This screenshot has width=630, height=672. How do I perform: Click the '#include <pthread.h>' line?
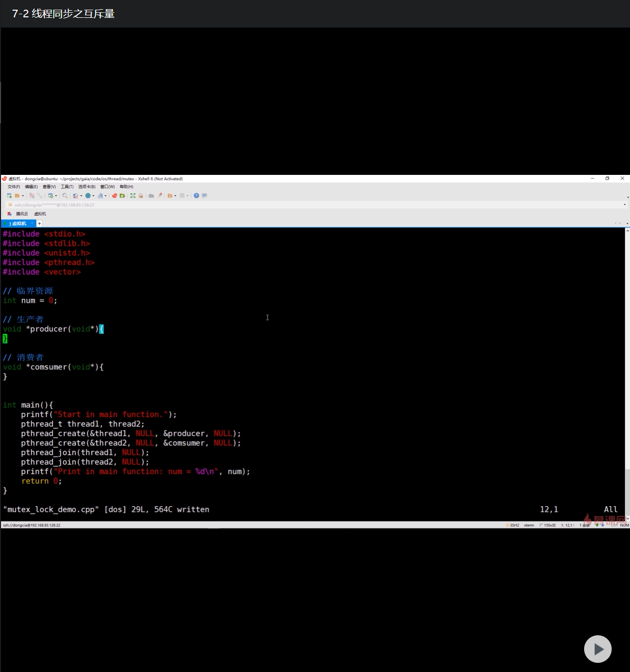coord(49,263)
